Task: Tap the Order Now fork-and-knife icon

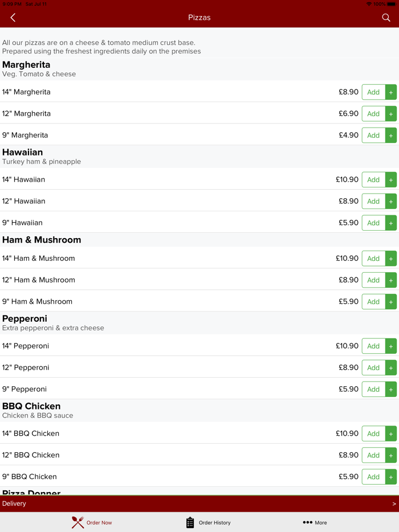Action: (x=78, y=522)
